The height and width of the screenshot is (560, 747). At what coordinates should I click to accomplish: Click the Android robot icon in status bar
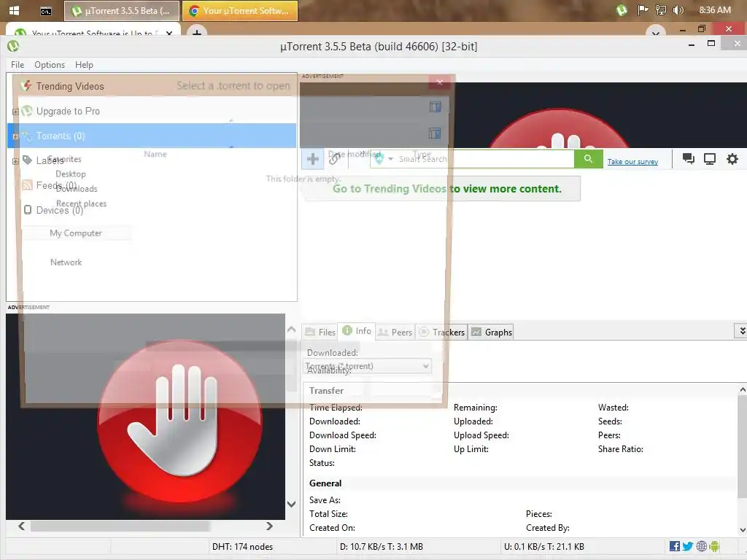pos(714,546)
